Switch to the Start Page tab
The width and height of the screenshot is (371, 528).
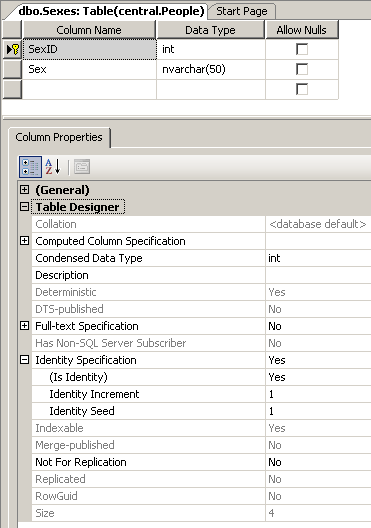click(242, 11)
